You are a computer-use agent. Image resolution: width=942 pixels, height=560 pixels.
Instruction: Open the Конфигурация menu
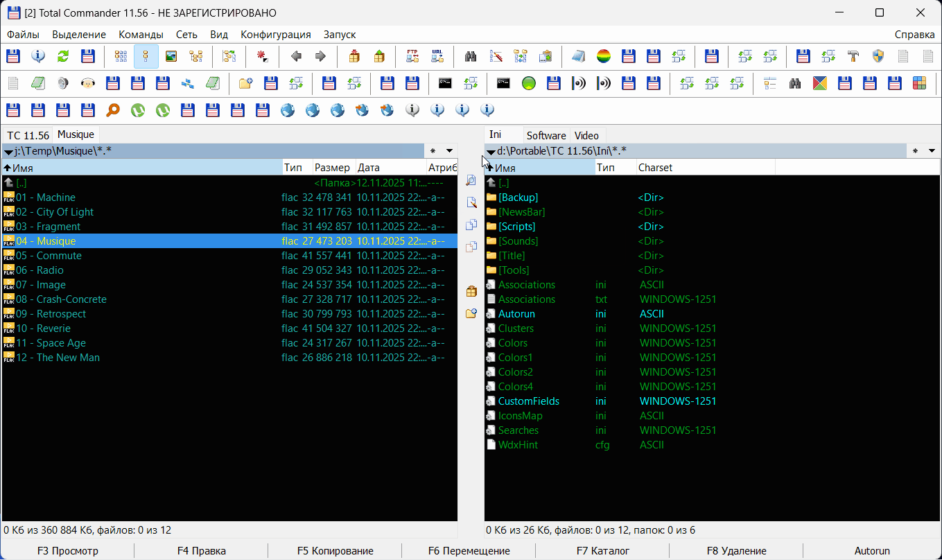(x=275, y=35)
